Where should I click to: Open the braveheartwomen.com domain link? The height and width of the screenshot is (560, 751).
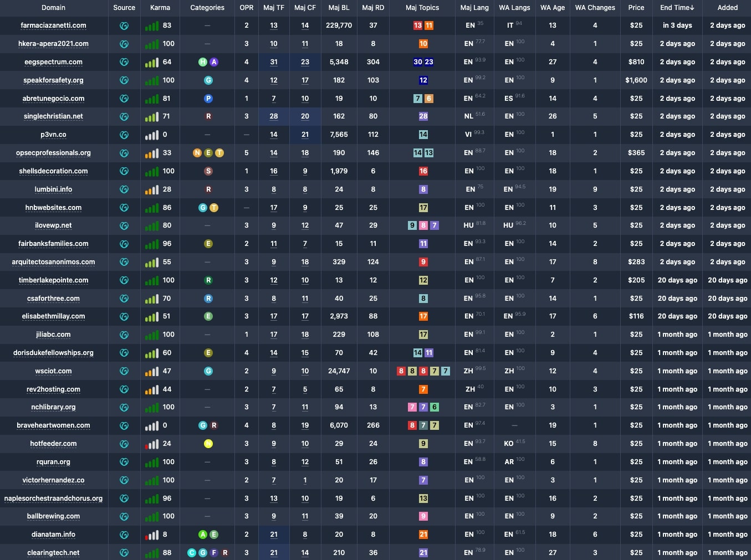(x=53, y=425)
